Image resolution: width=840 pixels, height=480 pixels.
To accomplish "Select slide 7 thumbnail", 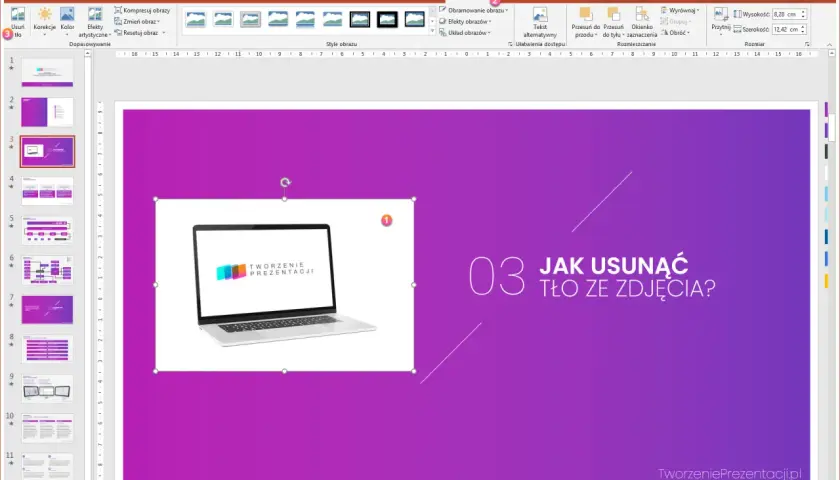I will pyautogui.click(x=47, y=310).
